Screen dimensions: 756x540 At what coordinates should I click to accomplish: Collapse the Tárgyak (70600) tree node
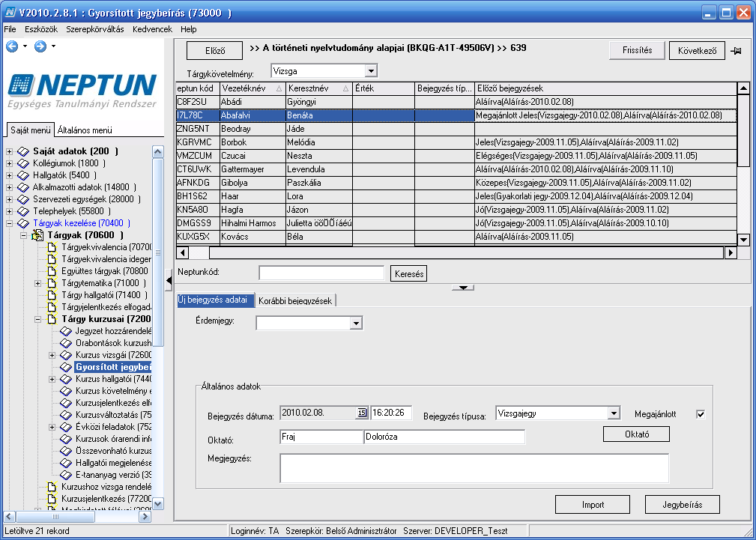click(24, 235)
